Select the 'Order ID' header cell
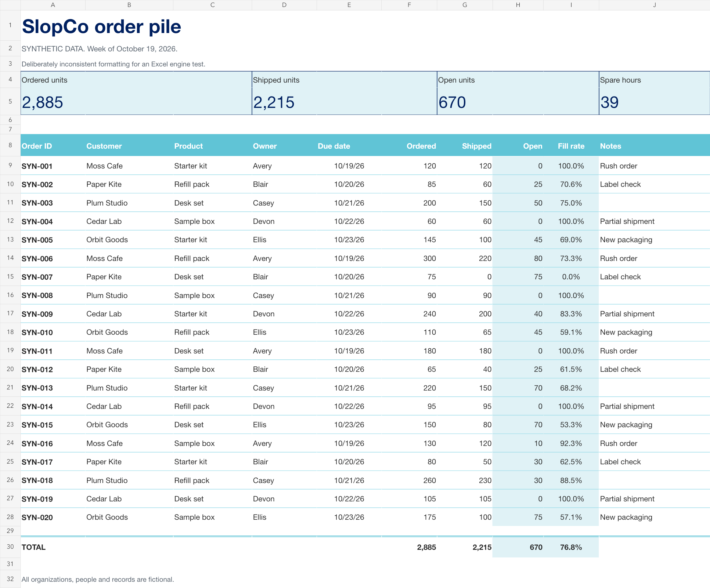The image size is (710, 588). (53, 146)
